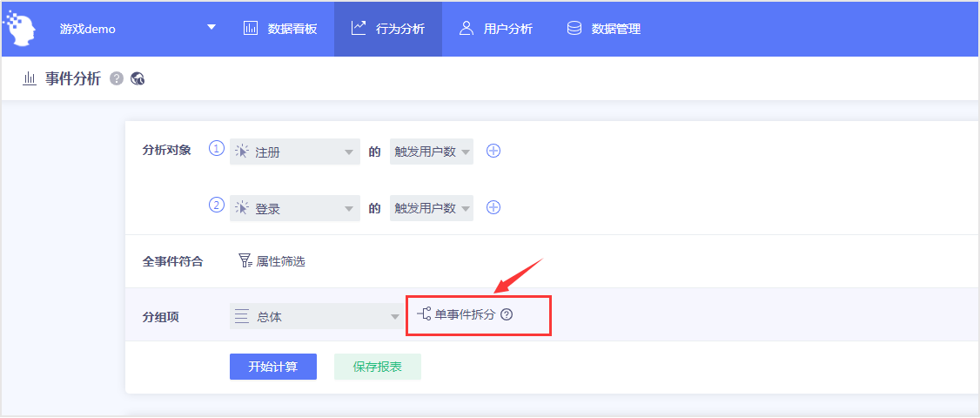Image resolution: width=980 pixels, height=418 pixels.
Task: Open the 数据看板 tab
Action: coord(280,29)
